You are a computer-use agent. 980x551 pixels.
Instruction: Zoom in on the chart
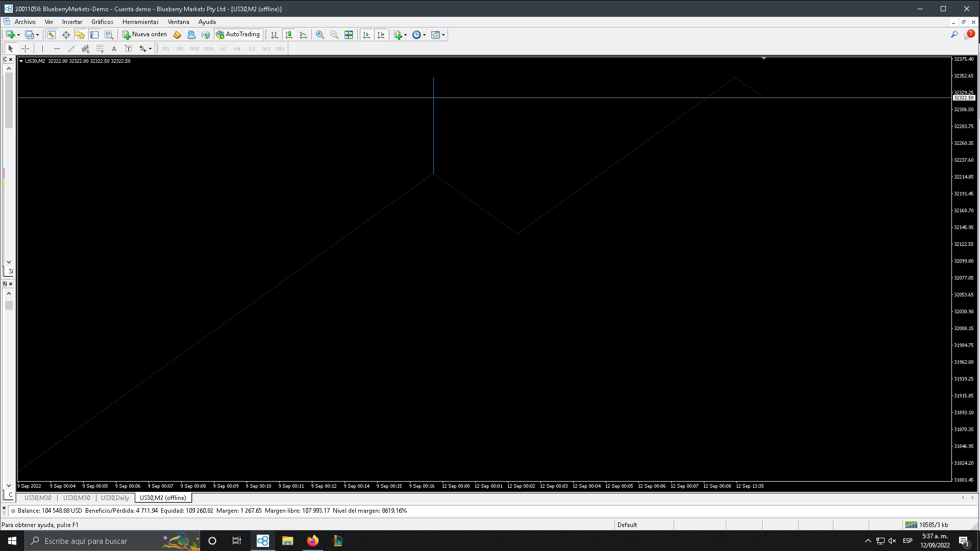coord(320,35)
